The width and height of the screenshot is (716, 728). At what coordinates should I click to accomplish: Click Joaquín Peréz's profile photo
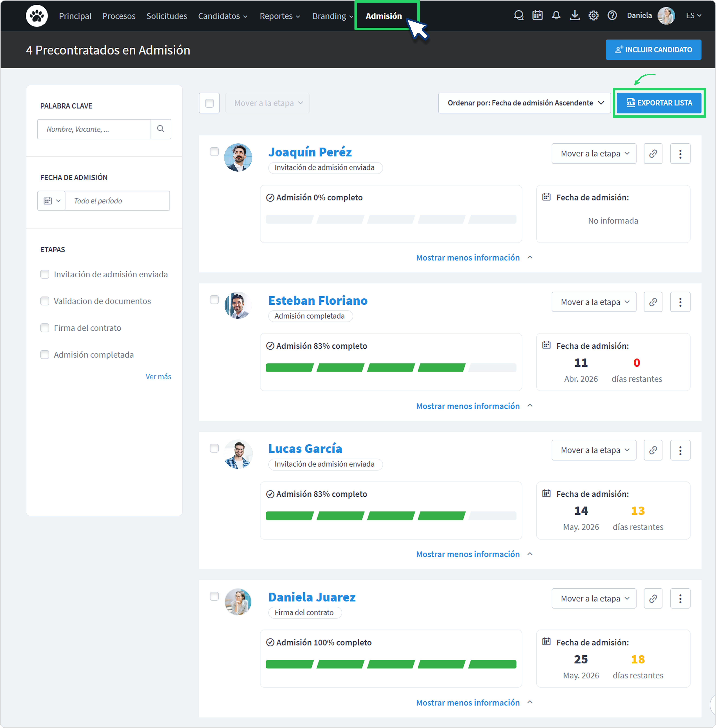[x=238, y=157]
